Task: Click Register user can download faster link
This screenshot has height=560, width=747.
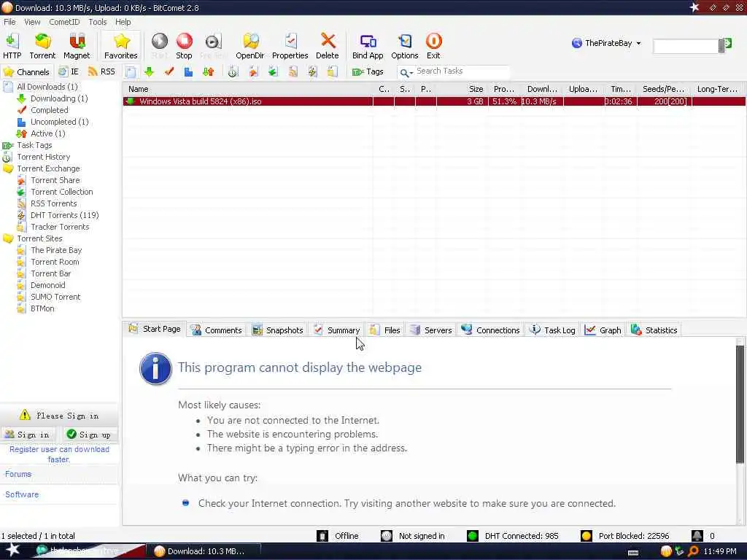Action: 59,454
